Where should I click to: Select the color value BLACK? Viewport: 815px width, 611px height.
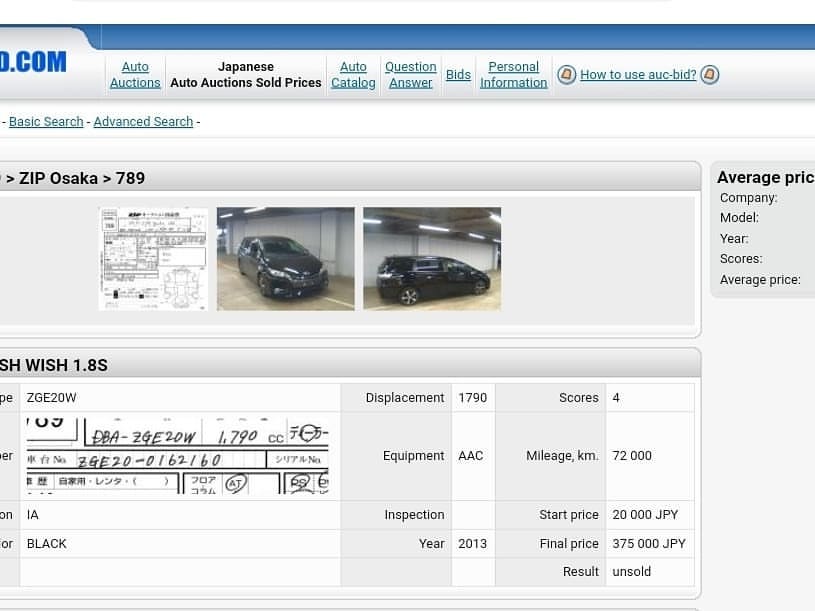point(47,544)
